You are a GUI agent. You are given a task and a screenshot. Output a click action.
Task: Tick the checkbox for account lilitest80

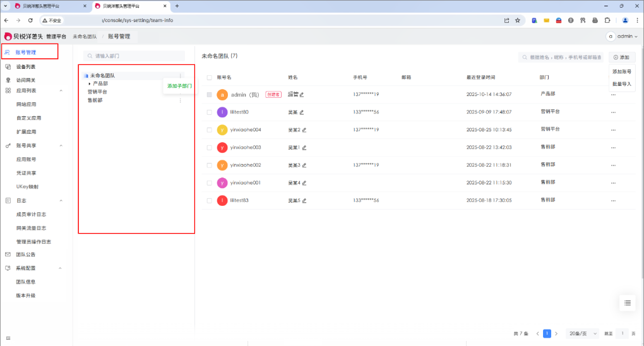210,112
